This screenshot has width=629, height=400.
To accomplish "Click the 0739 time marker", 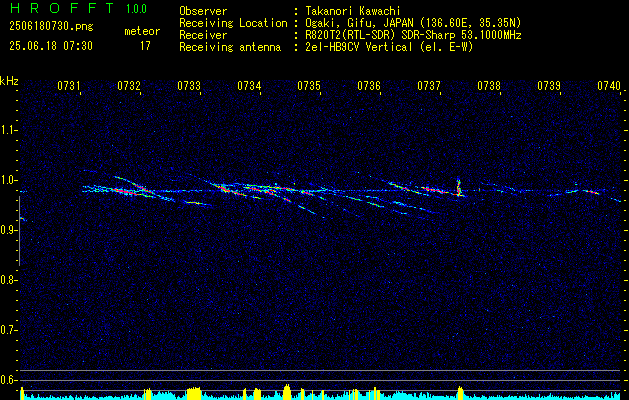I will (549, 86).
